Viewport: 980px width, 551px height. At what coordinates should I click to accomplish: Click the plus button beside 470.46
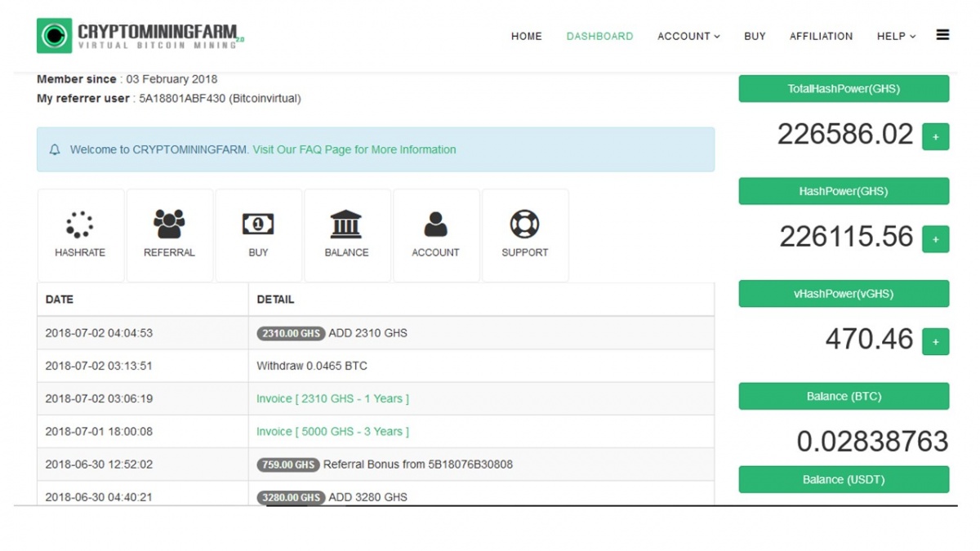936,341
